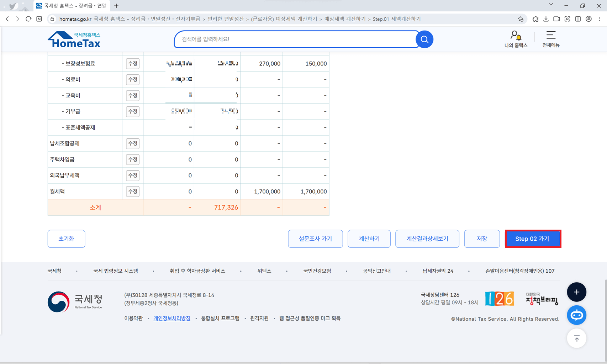Open 국세 법령정보 시스템 link

point(116,271)
